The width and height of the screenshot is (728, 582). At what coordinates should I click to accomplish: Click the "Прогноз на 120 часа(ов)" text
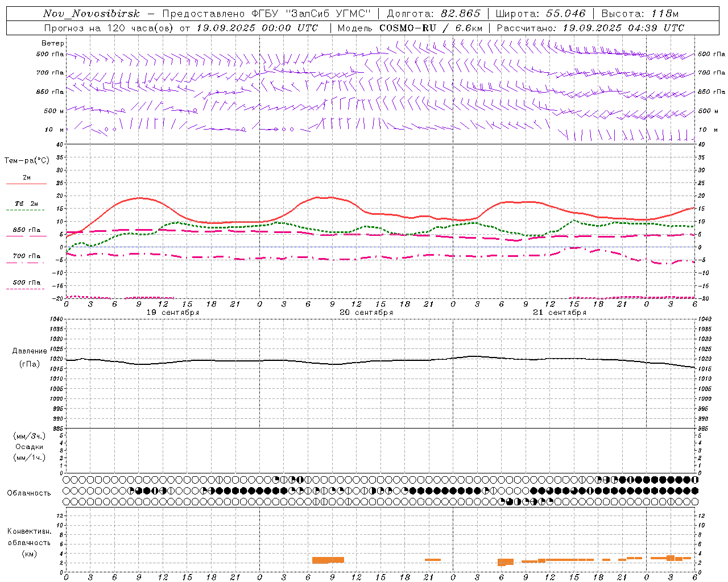coord(110,28)
